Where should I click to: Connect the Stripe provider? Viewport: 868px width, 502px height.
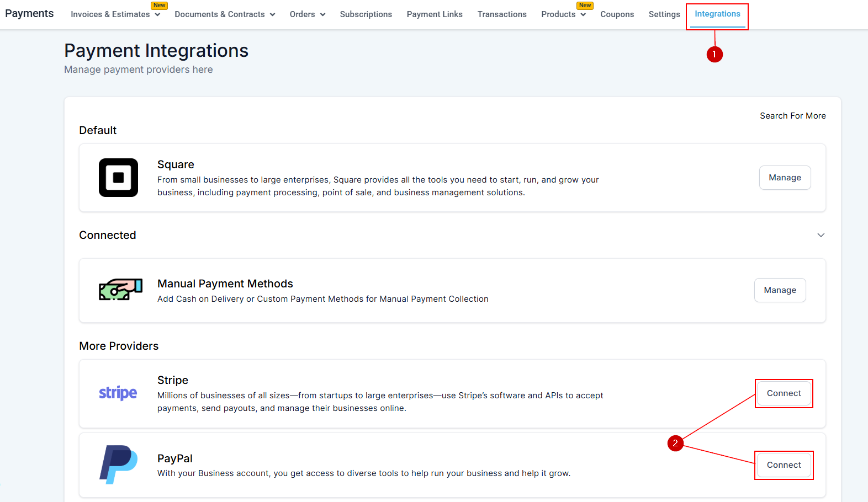pyautogui.click(x=784, y=393)
